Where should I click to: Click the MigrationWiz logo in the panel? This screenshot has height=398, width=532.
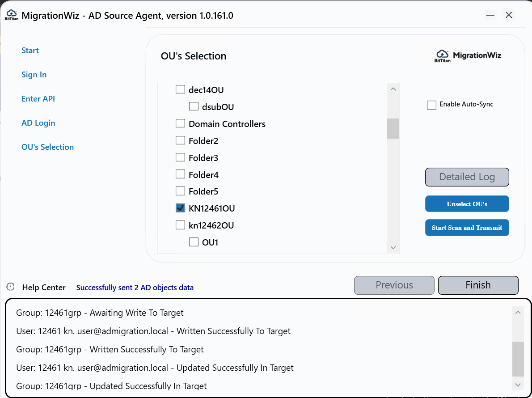468,55
